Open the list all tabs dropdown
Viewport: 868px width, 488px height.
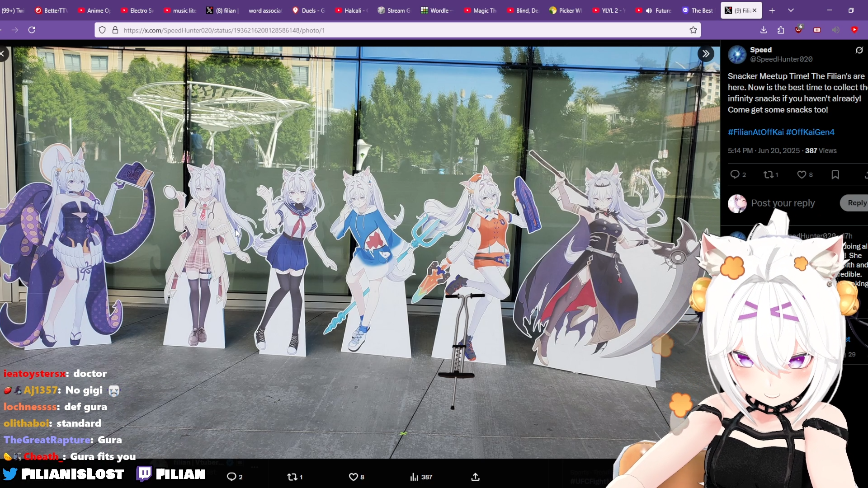click(x=791, y=10)
